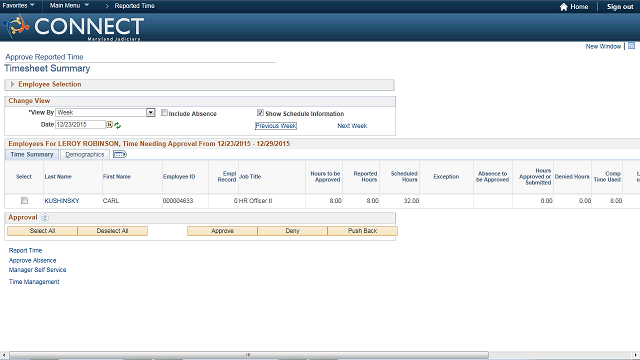640x360 pixels.
Task: Click the icon next to New Window
Action: (x=631, y=46)
